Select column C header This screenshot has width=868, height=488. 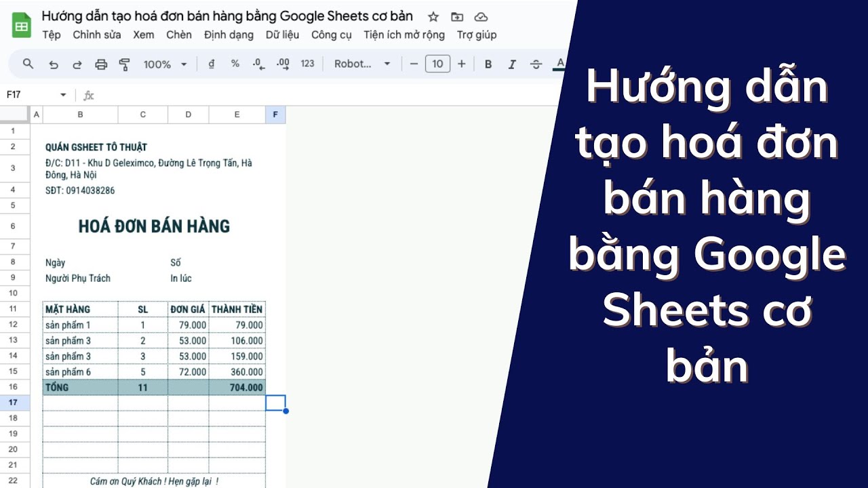143,115
